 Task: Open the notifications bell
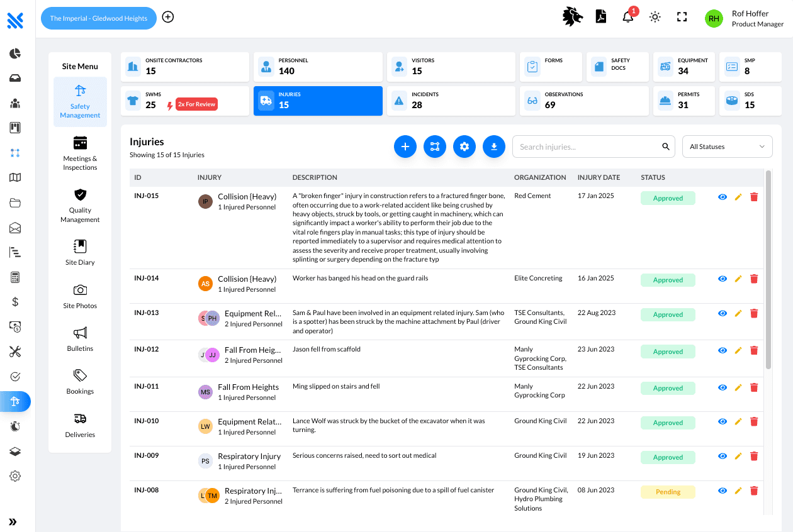pyautogui.click(x=628, y=17)
